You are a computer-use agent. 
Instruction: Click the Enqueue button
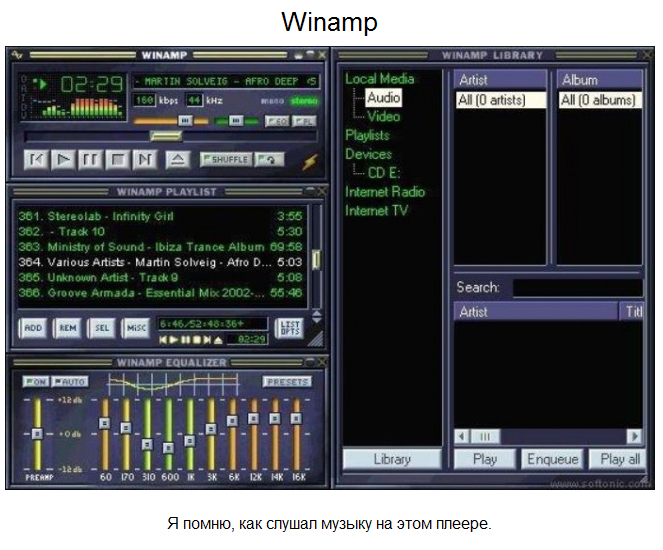(553, 459)
